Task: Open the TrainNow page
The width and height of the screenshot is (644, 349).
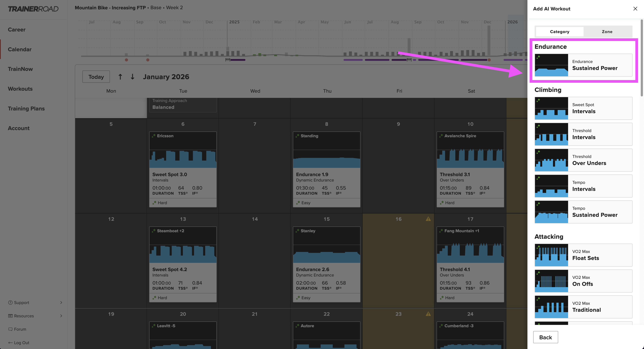Action: (x=20, y=69)
